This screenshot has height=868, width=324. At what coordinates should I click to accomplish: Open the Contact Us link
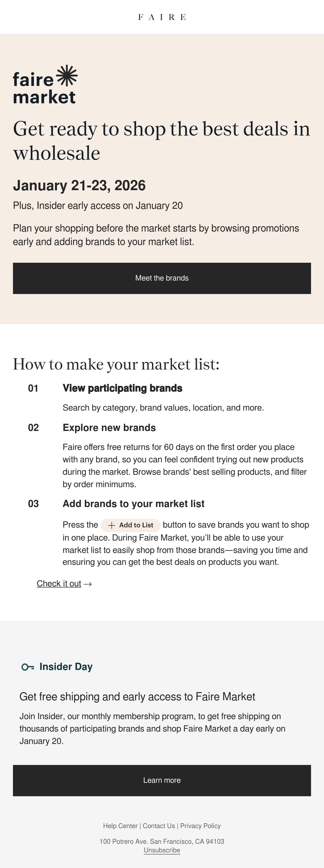point(159,826)
